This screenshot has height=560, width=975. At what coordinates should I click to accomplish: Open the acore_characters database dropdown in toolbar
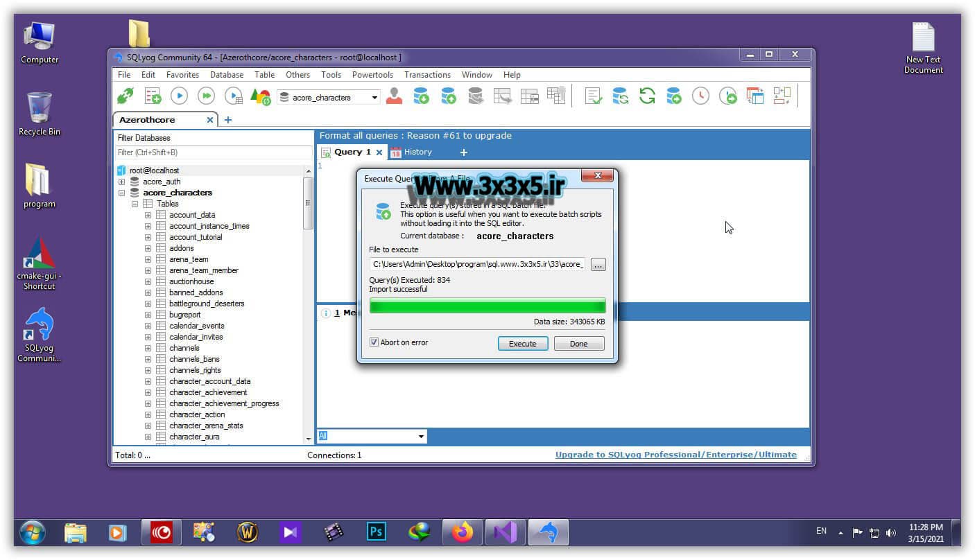[x=375, y=98]
